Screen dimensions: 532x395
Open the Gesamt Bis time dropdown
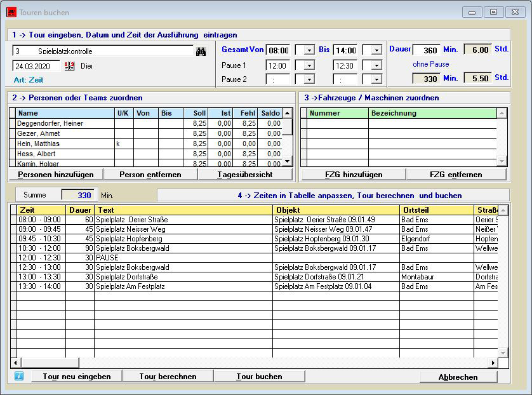pos(376,51)
